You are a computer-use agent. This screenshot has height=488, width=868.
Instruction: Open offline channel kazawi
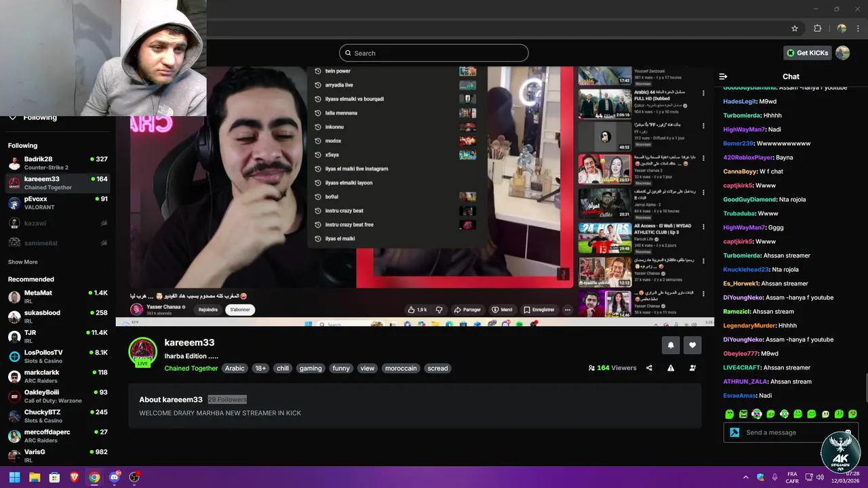click(x=58, y=223)
